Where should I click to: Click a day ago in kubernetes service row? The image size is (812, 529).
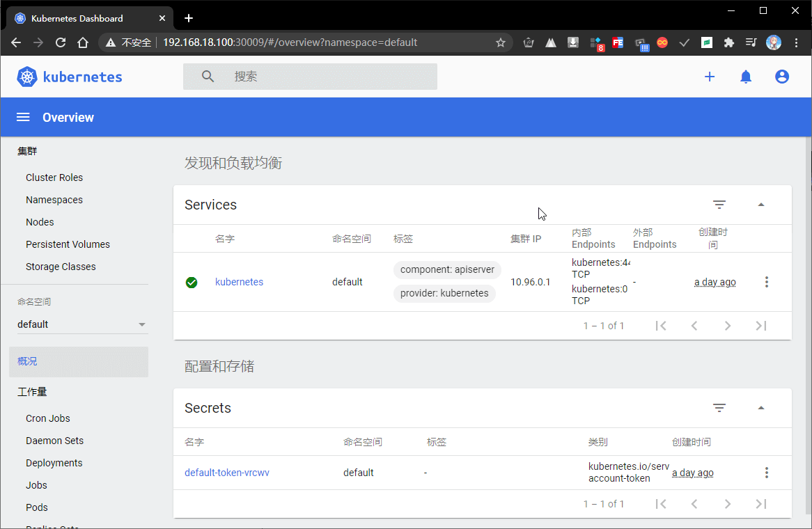[x=715, y=282]
